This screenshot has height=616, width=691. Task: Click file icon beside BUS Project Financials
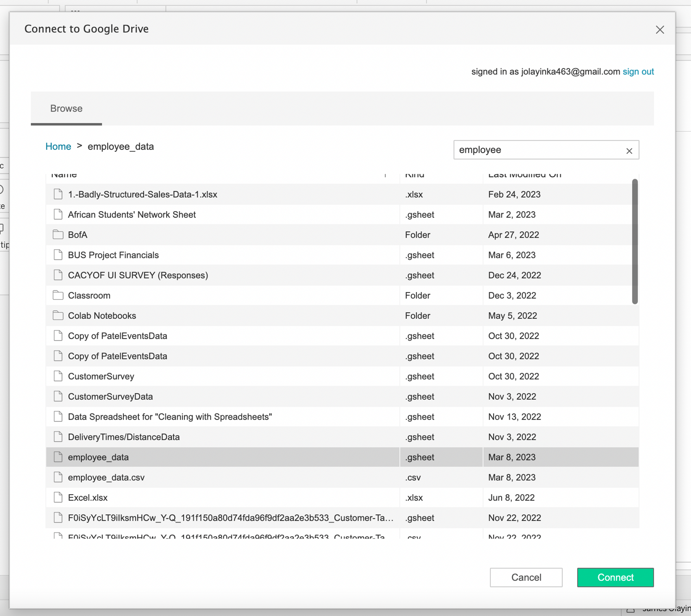[x=58, y=255]
